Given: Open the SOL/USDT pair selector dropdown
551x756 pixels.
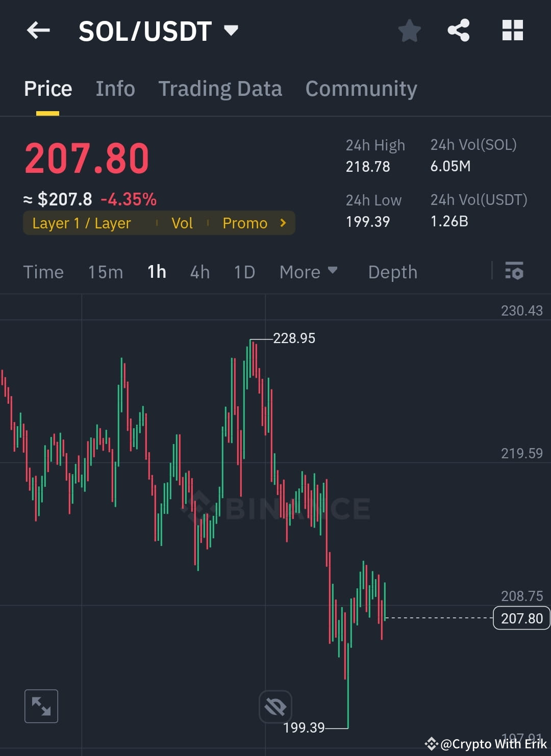Looking at the screenshot, I should [231, 31].
